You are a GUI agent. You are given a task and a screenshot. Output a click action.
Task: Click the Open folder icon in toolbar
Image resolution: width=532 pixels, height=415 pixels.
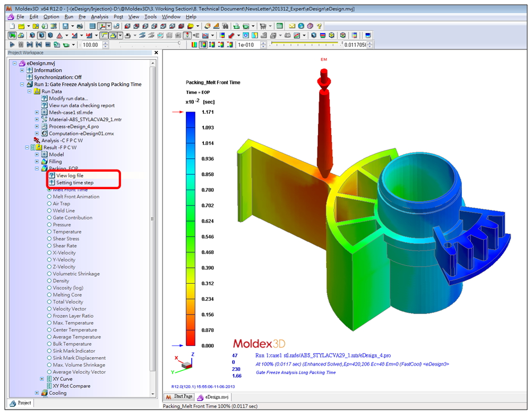21,26
